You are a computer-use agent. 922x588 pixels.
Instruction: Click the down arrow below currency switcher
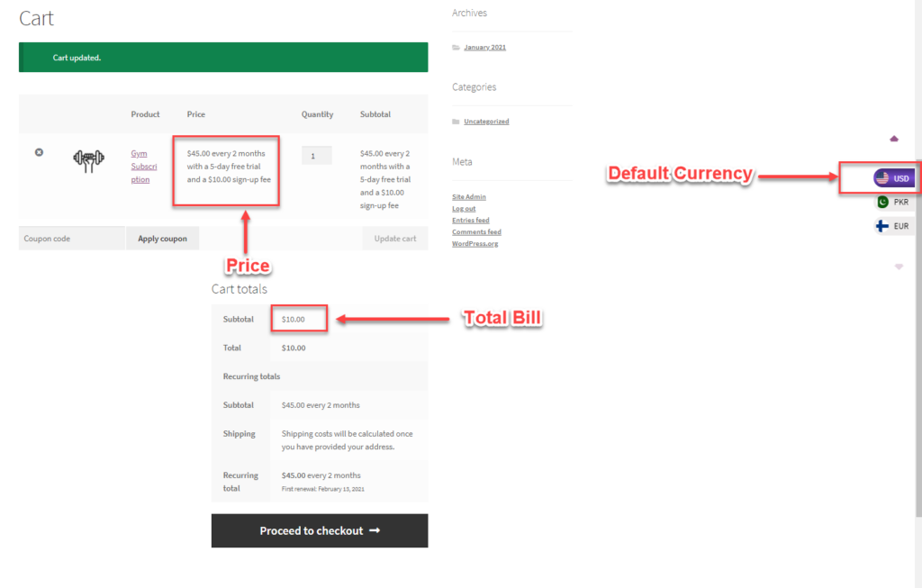coord(899,267)
